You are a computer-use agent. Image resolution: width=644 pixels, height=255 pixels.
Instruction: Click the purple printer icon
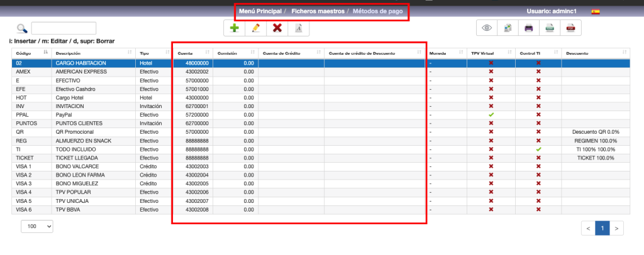529,28
